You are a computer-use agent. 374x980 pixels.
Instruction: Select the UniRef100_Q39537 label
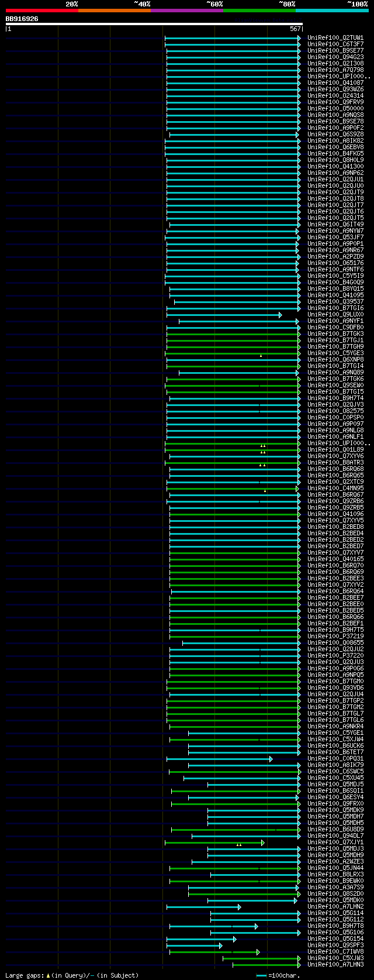[335, 301]
